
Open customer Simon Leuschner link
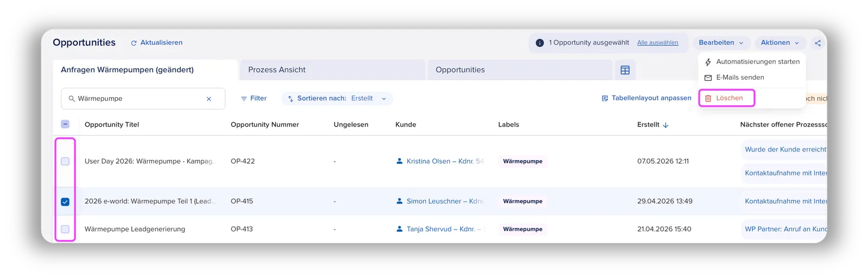tap(445, 201)
